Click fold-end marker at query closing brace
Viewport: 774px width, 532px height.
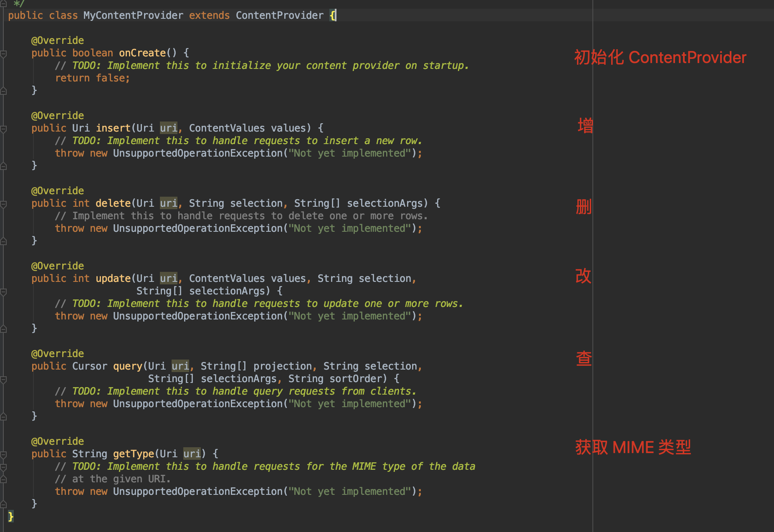[3, 417]
